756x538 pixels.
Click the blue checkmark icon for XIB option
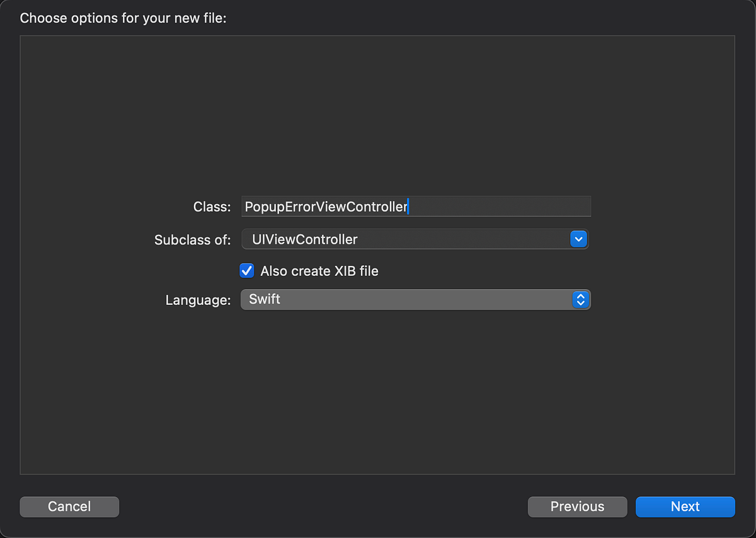[246, 271]
